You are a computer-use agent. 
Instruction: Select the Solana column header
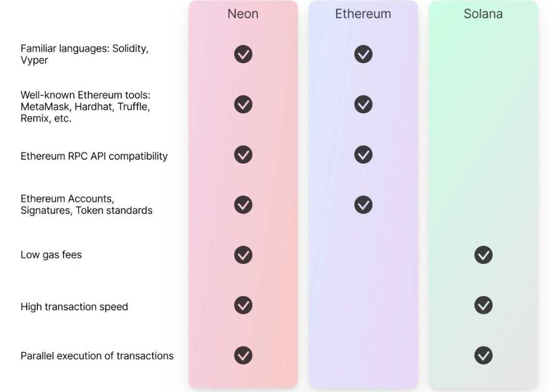click(483, 14)
